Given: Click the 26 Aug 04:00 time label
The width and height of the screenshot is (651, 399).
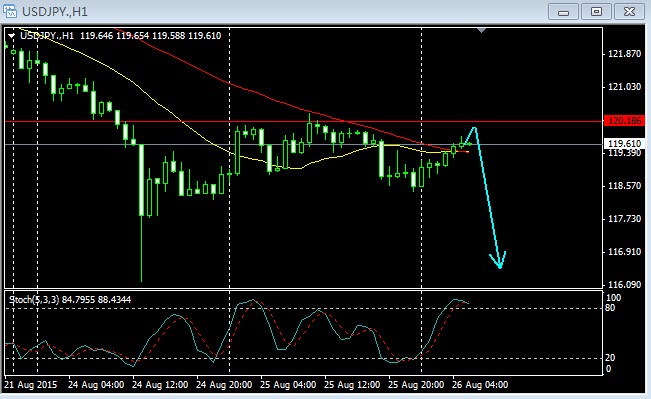Looking at the screenshot, I should pyautogui.click(x=480, y=384).
